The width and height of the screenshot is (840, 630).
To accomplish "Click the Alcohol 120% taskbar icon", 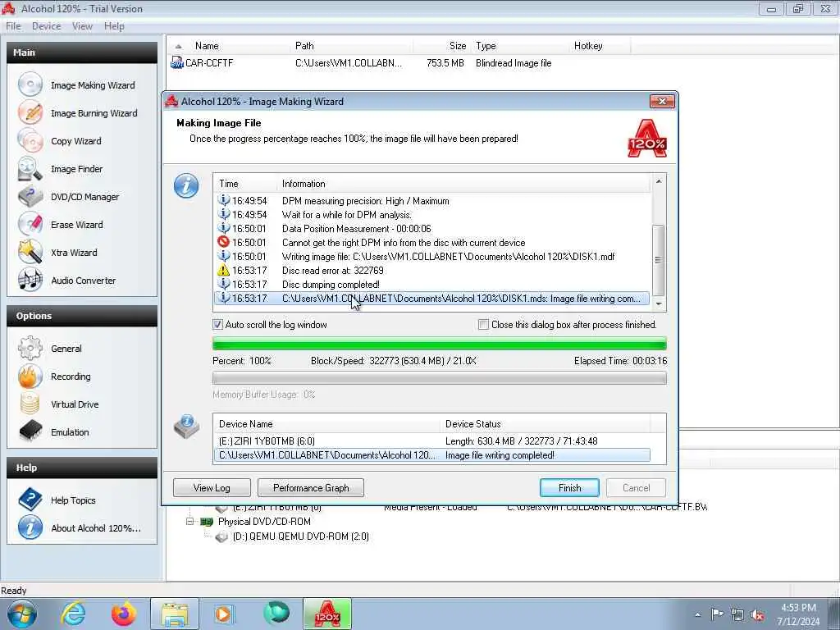I will point(327,614).
